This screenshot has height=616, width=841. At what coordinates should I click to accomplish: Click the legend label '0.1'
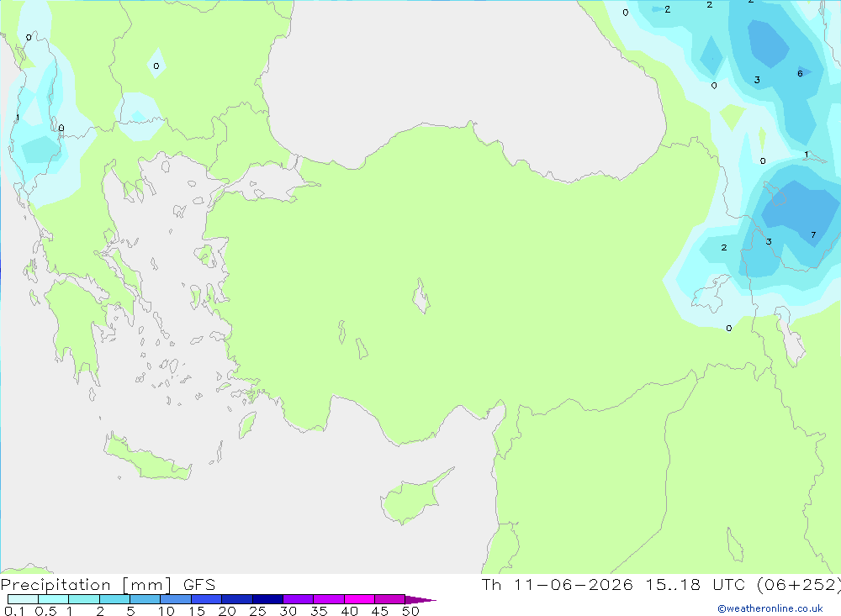(14, 611)
